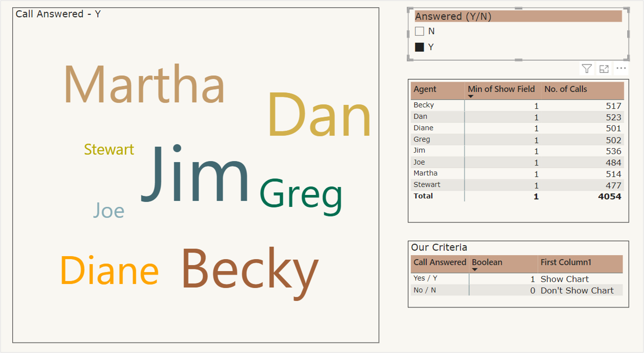The width and height of the screenshot is (644, 353).
Task: Sort by the No. of Calls header
Action: tap(566, 89)
